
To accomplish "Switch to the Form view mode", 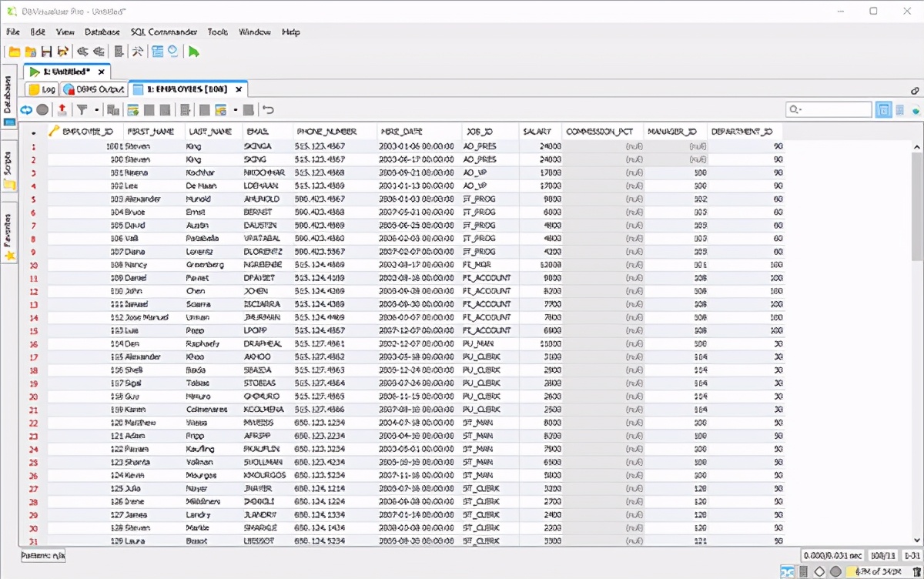I will pyautogui.click(x=899, y=110).
